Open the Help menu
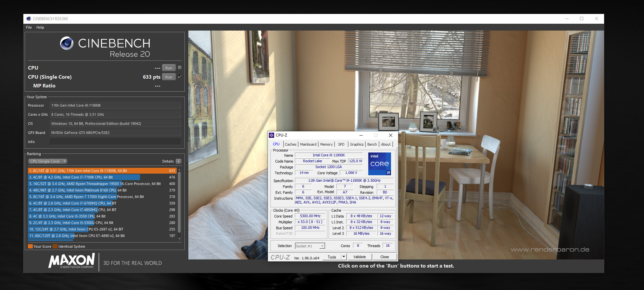 coord(40,27)
